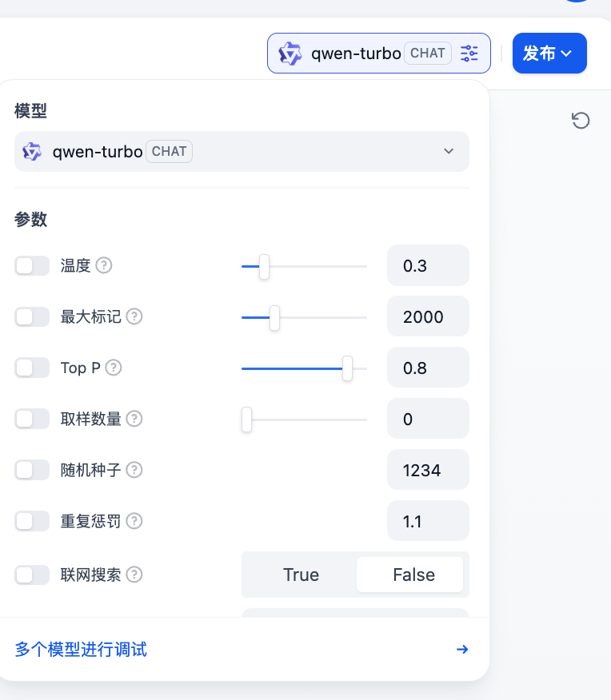Click the 多个模型进行调试 link
This screenshot has width=611, height=700.
coord(81,649)
